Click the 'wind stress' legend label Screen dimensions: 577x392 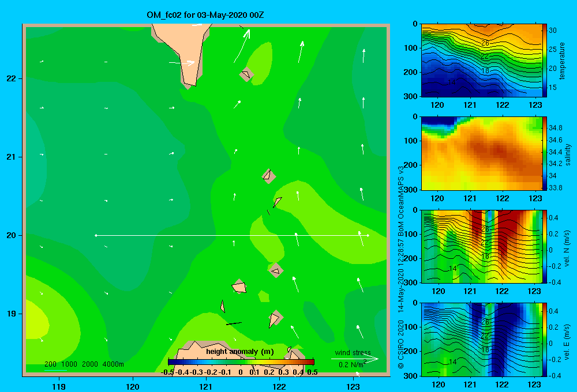click(x=353, y=353)
